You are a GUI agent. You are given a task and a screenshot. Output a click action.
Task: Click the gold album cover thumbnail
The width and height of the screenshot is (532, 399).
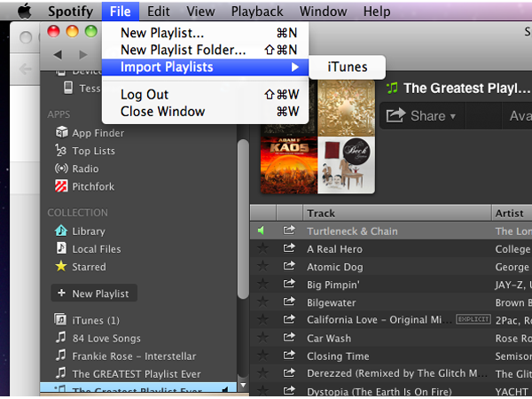(347, 108)
